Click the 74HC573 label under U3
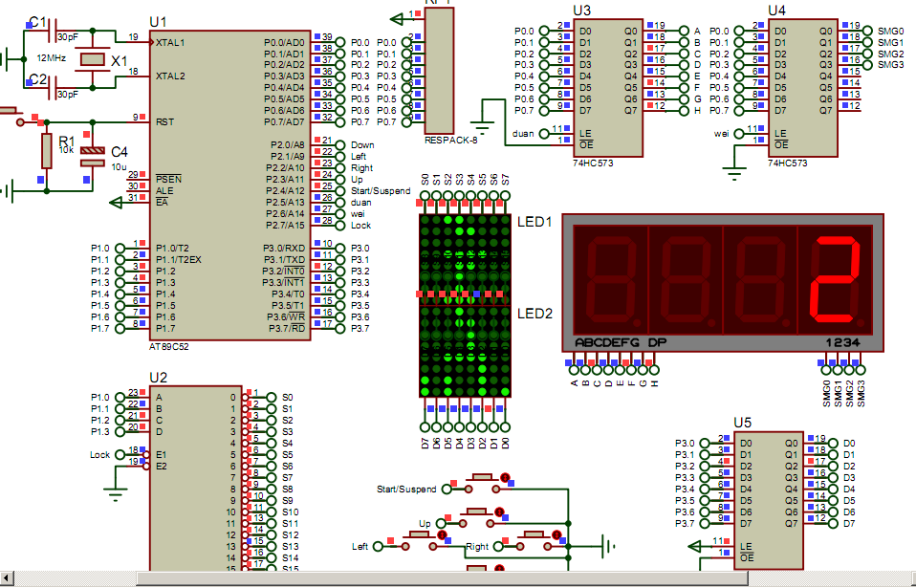Screen dimensions: 916x588 click(593, 163)
